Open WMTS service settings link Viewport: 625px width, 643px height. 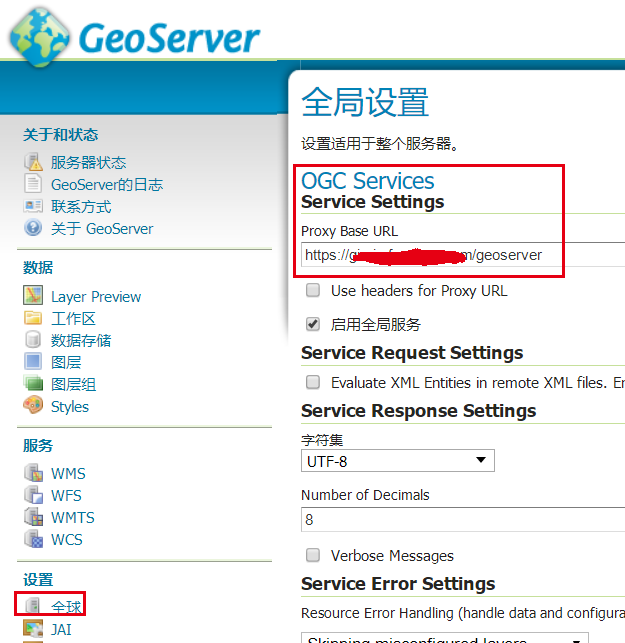[73, 518]
